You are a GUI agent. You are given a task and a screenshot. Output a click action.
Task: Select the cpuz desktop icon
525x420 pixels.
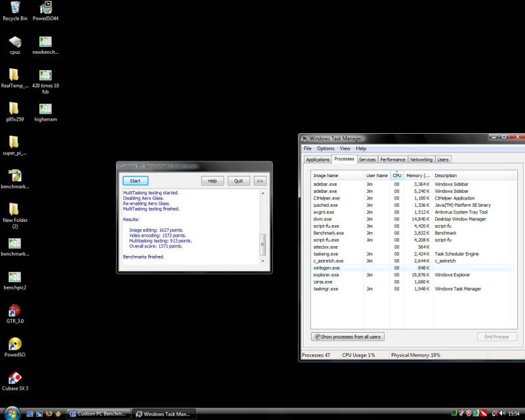14,43
